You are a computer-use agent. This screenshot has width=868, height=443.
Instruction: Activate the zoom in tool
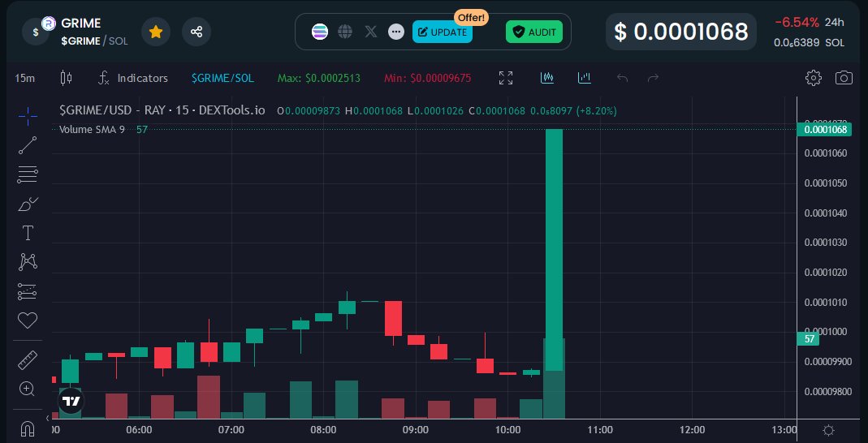[x=28, y=389]
